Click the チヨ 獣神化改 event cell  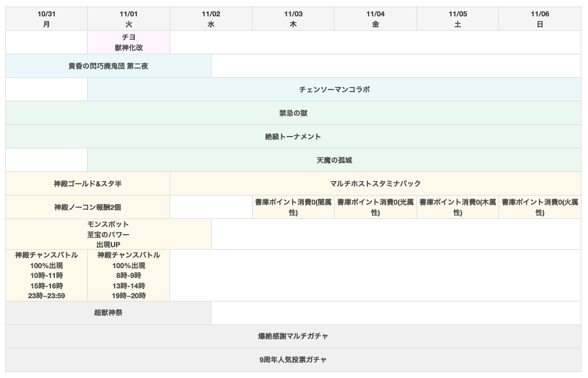click(x=128, y=43)
